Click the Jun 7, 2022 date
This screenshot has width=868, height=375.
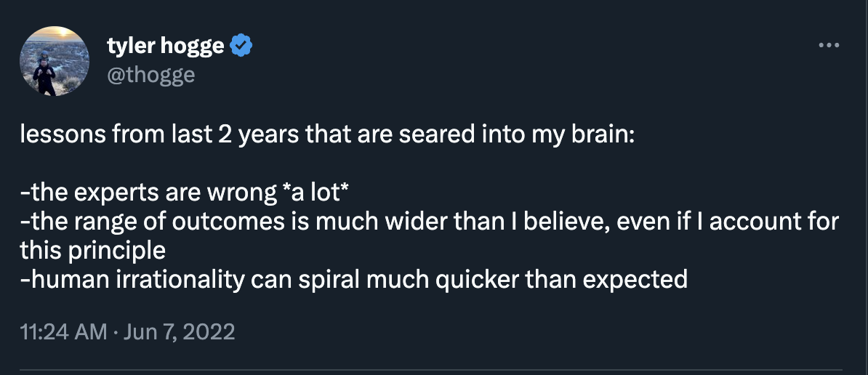pos(180,332)
